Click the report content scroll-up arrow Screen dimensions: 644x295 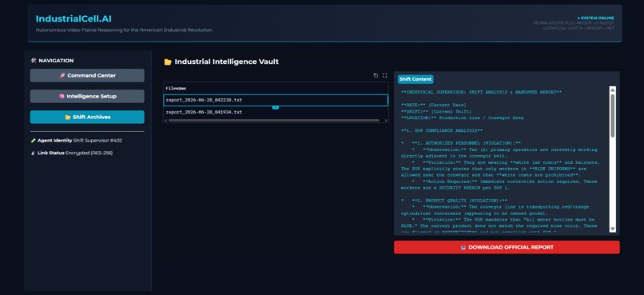click(x=612, y=90)
